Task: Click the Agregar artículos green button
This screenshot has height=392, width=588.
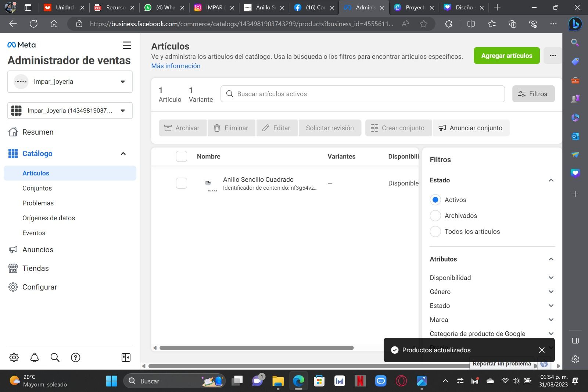Action: pyautogui.click(x=506, y=56)
